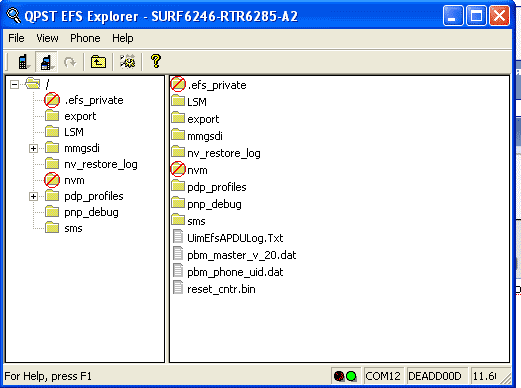Screen dimensions: 521x388
Task: Click the open root folder icon in tree
Action: tap(33, 84)
